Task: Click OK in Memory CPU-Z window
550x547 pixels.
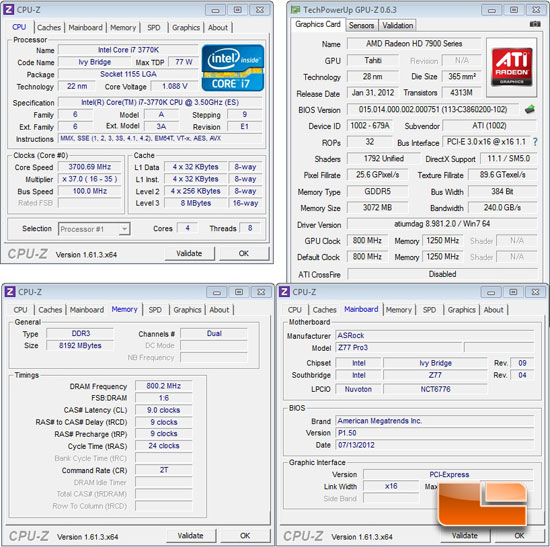Action: [245, 536]
